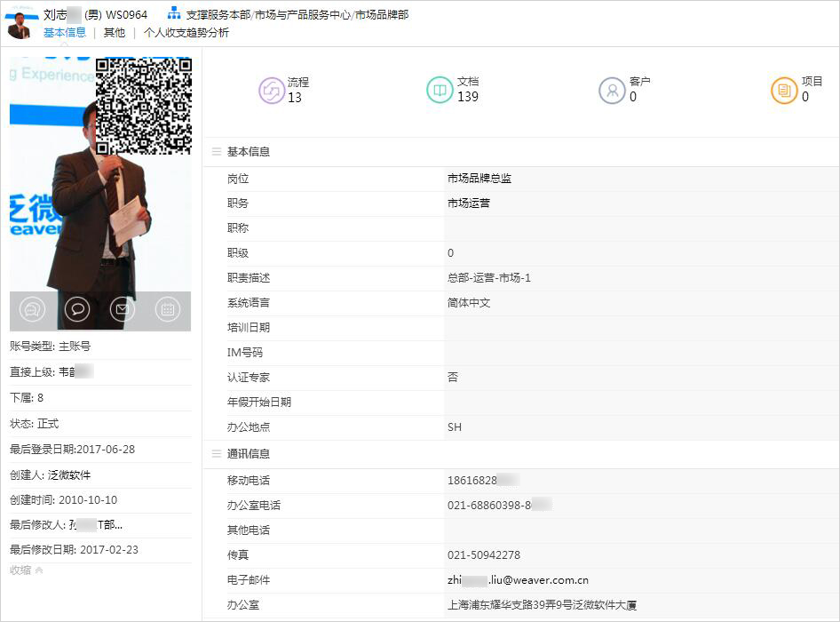Open the 市场与产品服务中心 link
Image resolution: width=840 pixels, height=622 pixels.
point(303,15)
